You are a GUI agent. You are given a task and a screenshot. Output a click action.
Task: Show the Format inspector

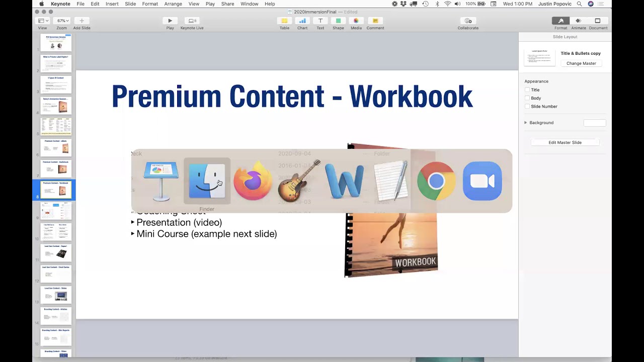(x=560, y=21)
